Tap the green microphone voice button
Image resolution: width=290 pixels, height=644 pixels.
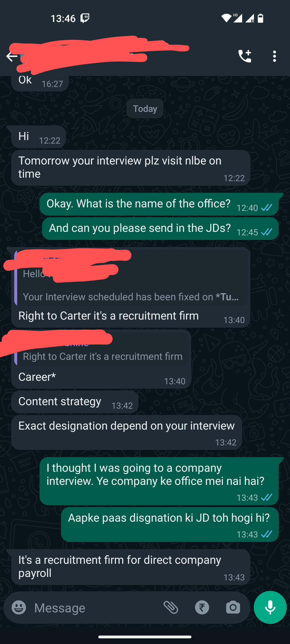270,608
